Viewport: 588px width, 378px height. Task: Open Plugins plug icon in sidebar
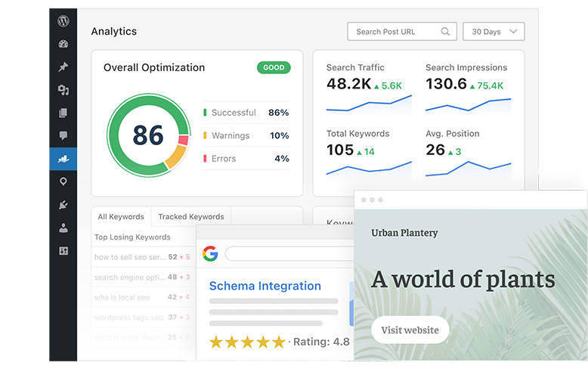pyautogui.click(x=63, y=205)
